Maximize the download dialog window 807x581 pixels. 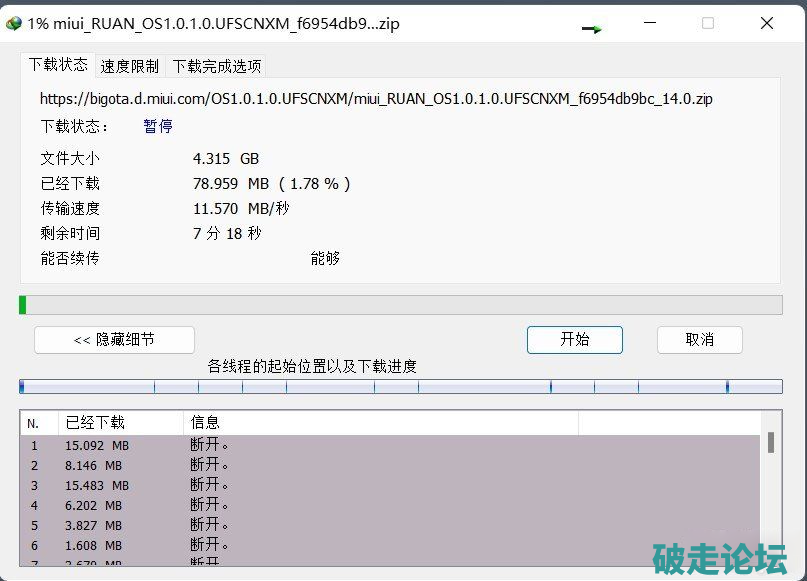[x=708, y=23]
